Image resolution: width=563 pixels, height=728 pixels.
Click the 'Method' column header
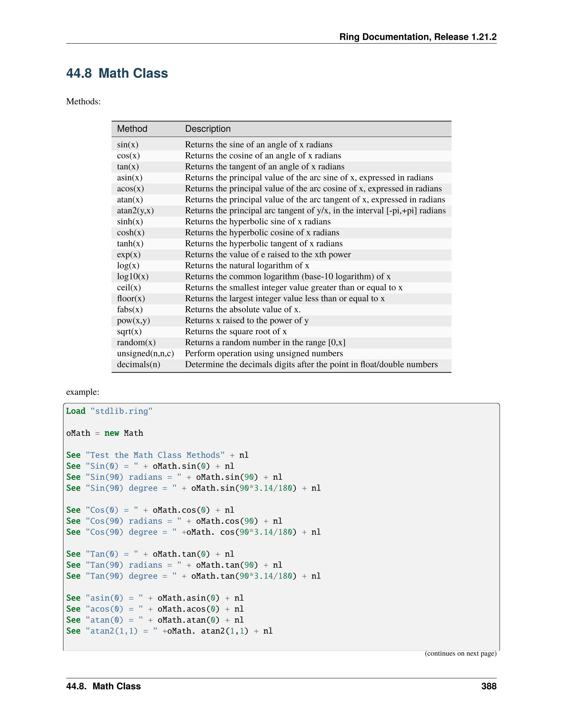[132, 129]
